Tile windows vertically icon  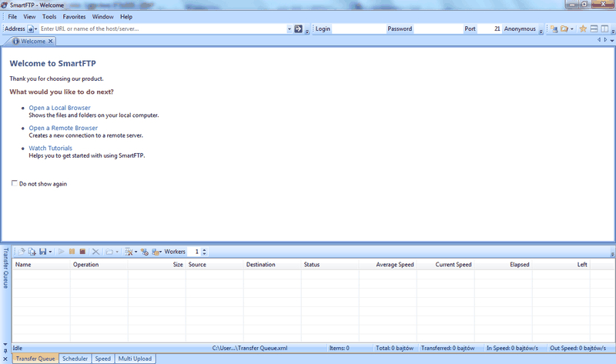click(x=604, y=28)
